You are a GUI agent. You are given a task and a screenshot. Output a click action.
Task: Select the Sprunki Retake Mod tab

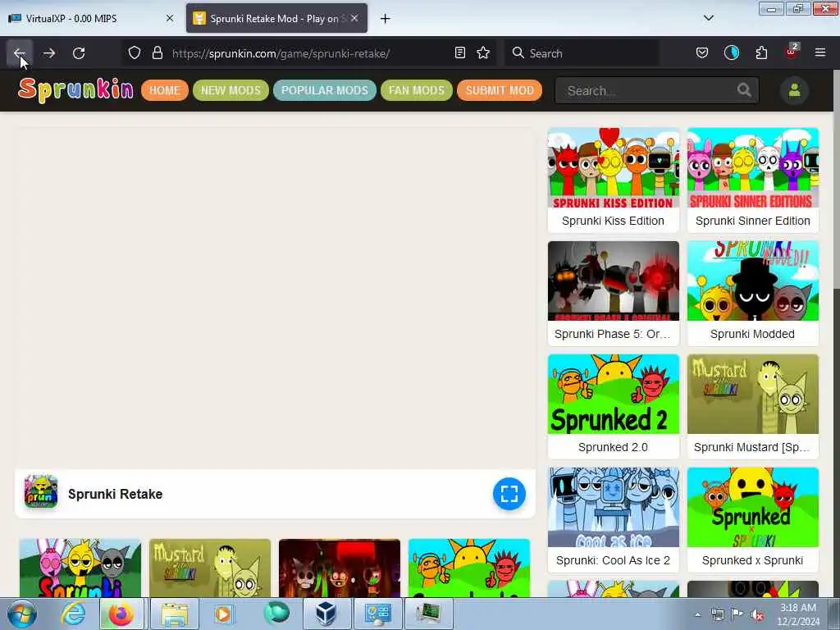pos(276,19)
